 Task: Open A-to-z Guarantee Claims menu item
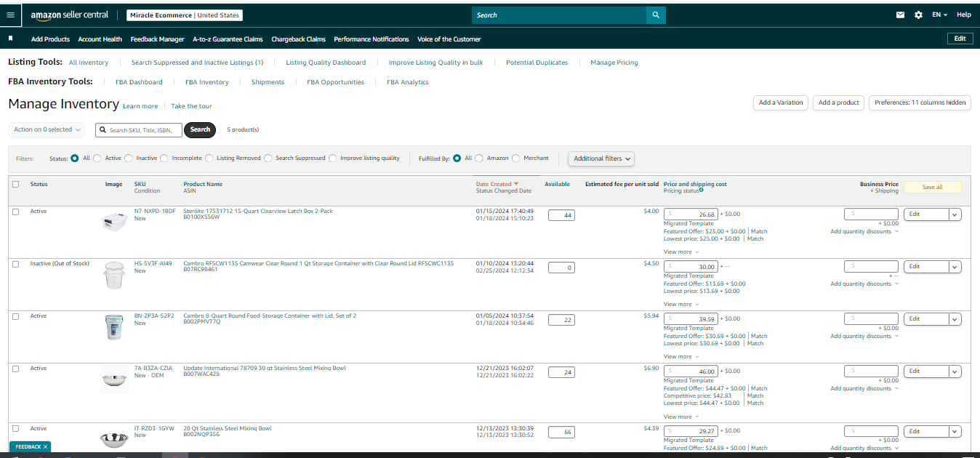(228, 39)
